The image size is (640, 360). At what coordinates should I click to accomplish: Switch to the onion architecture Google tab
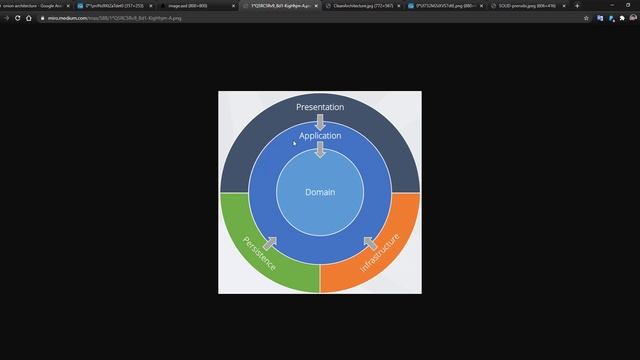(33, 6)
